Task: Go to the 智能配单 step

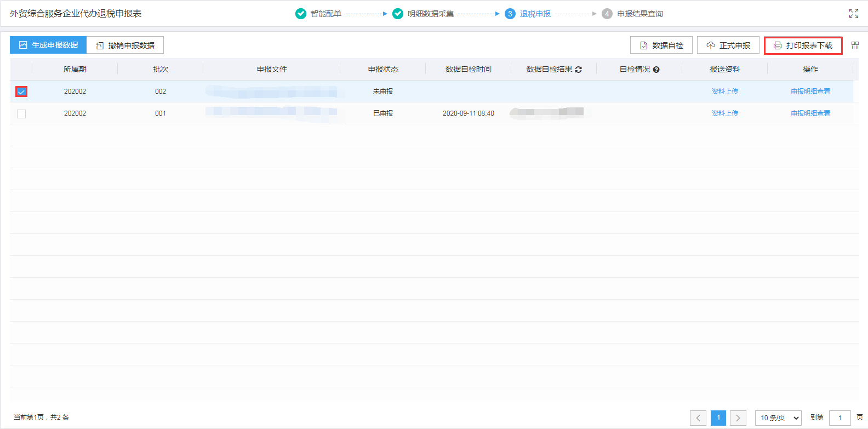Action: coord(326,14)
